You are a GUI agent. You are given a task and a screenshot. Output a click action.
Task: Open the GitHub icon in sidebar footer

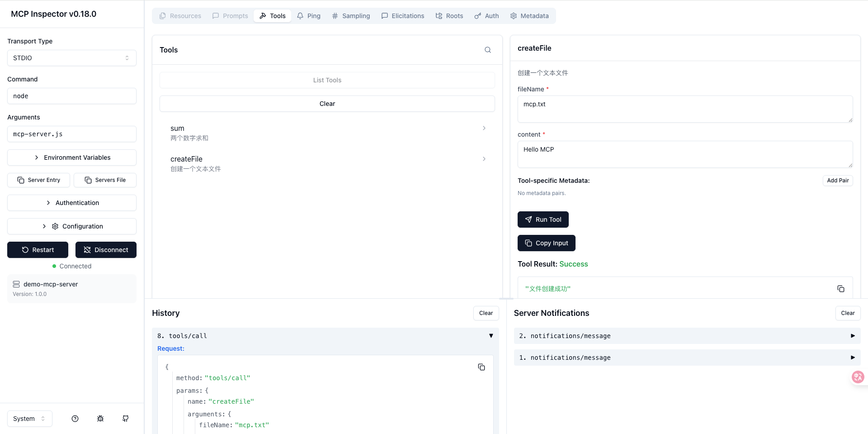click(x=126, y=419)
